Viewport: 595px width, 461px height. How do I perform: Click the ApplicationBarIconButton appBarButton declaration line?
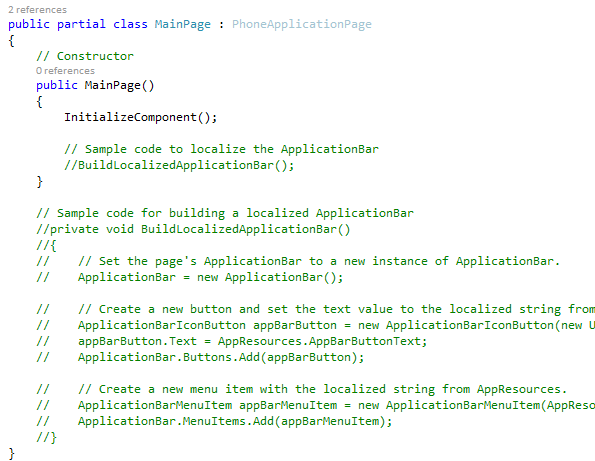pyautogui.click(x=336, y=325)
